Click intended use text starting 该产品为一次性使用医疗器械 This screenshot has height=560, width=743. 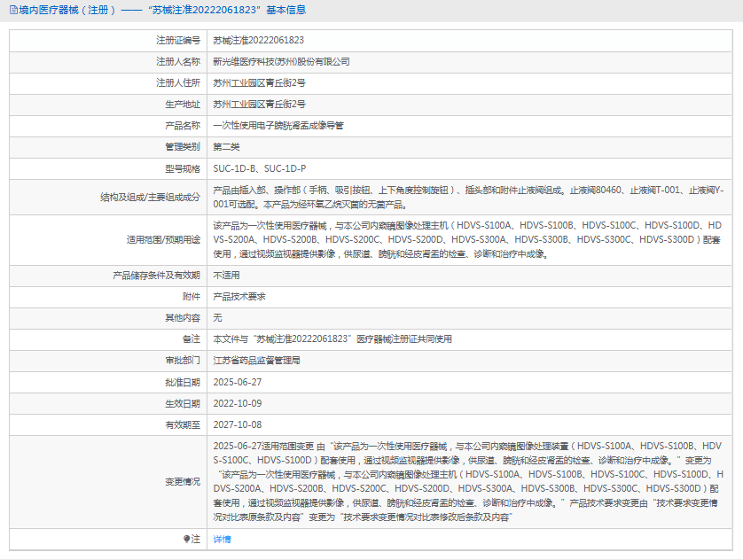click(467, 239)
